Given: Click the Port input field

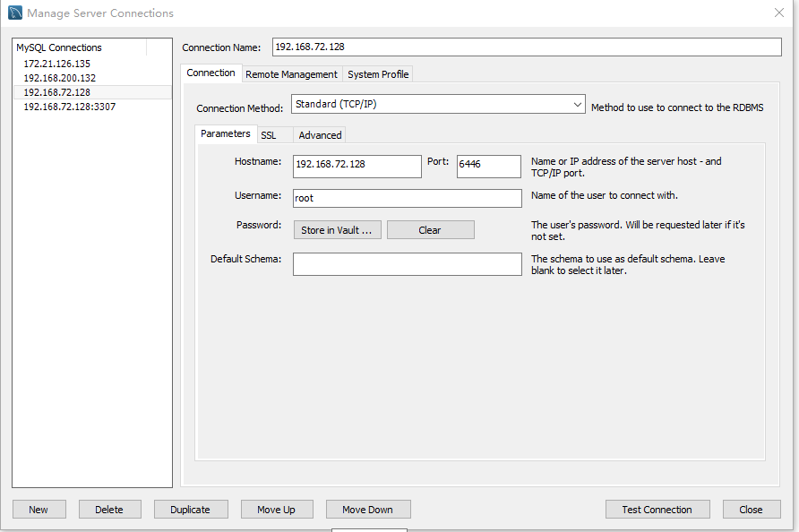Looking at the screenshot, I should [x=488, y=166].
